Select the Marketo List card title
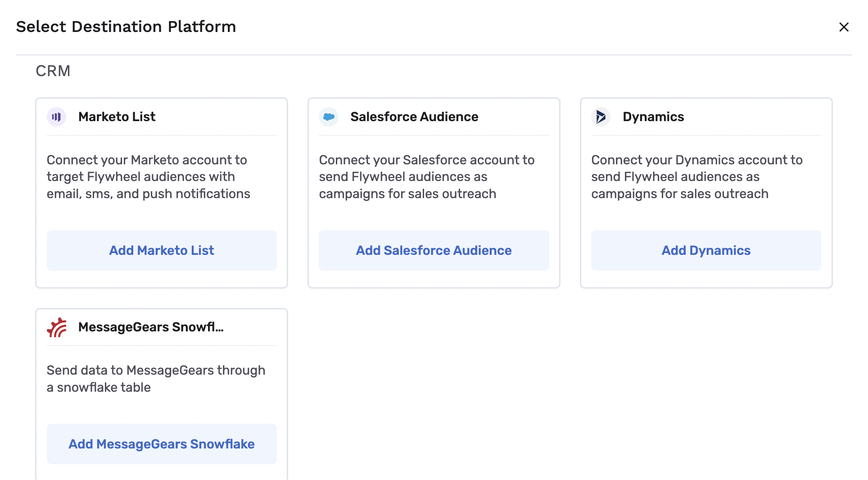868x480 pixels. pos(117,117)
